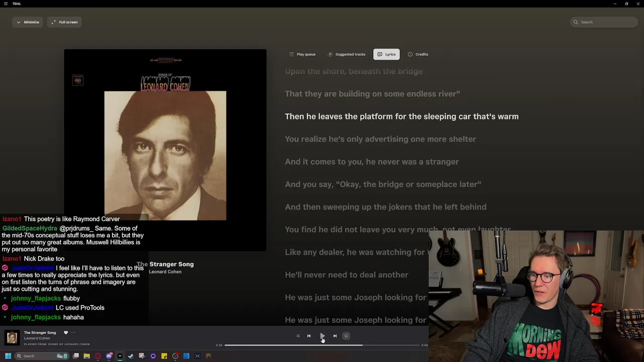Skip to the previous track
Image resolution: width=644 pixels, height=362 pixels.
pyautogui.click(x=309, y=336)
